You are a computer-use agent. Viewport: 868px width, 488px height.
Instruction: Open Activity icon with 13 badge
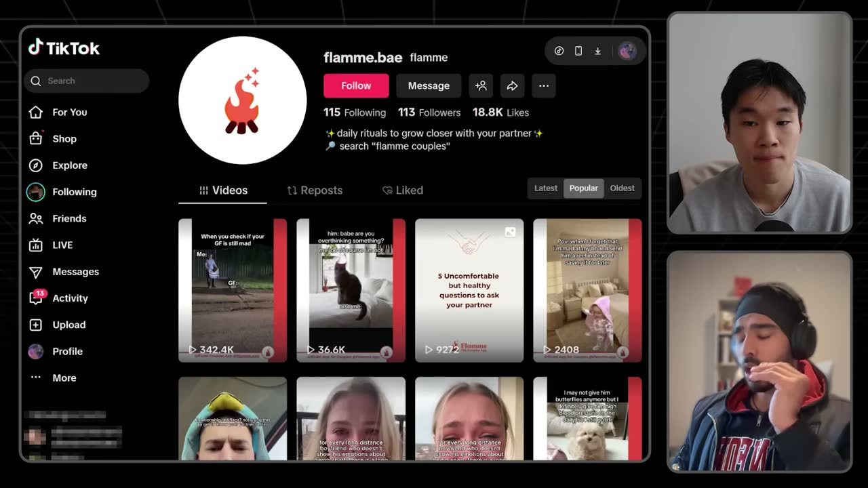point(37,298)
